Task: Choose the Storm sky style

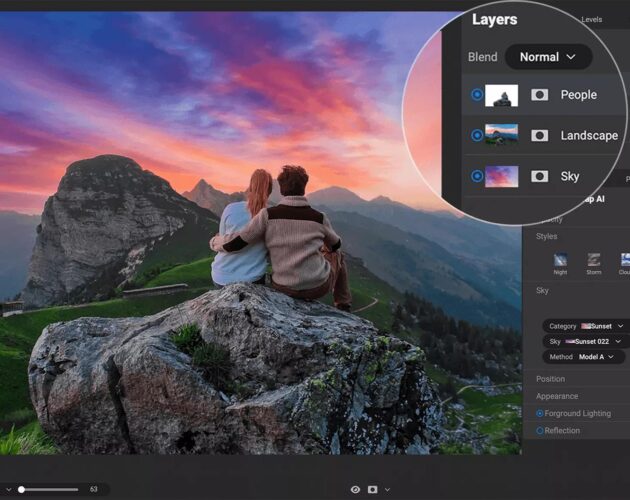Action: 593,264
